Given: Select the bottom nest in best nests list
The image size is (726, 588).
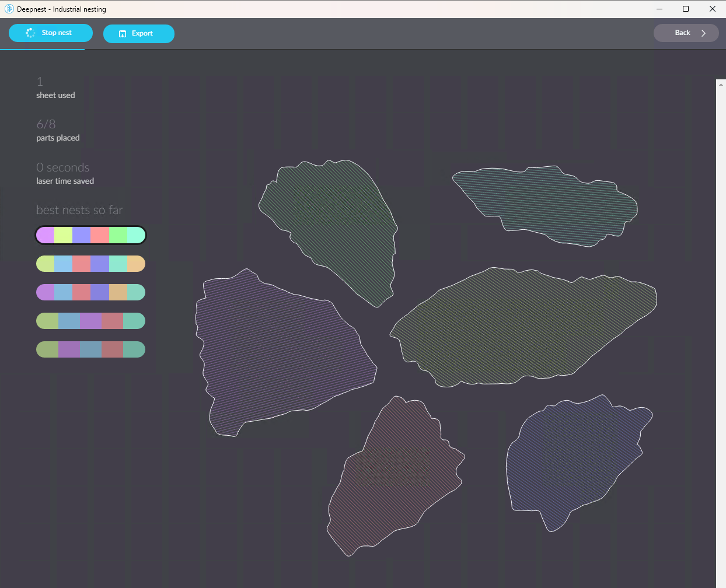Looking at the screenshot, I should tap(90, 349).
